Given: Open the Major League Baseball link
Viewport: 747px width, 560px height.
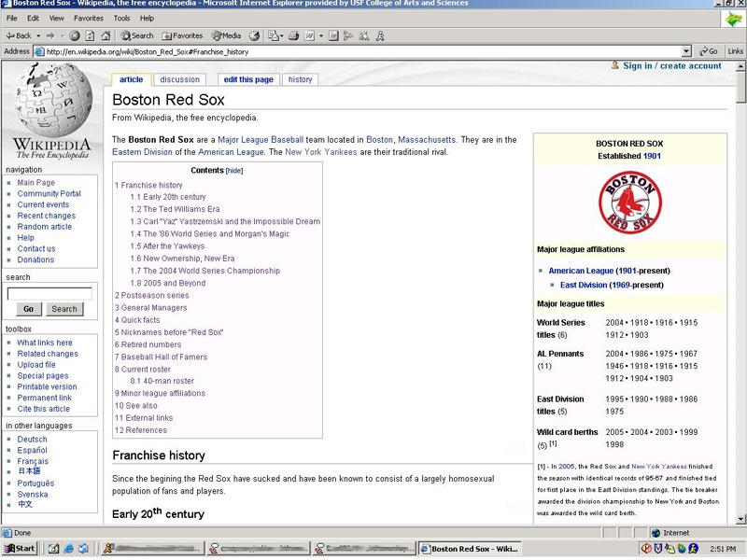Looking at the screenshot, I should click(261, 139).
